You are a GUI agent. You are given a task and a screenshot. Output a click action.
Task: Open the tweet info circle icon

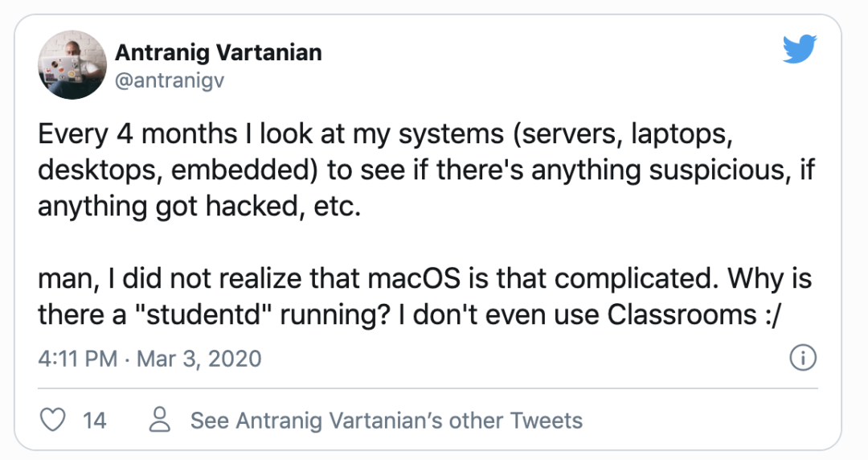(803, 358)
